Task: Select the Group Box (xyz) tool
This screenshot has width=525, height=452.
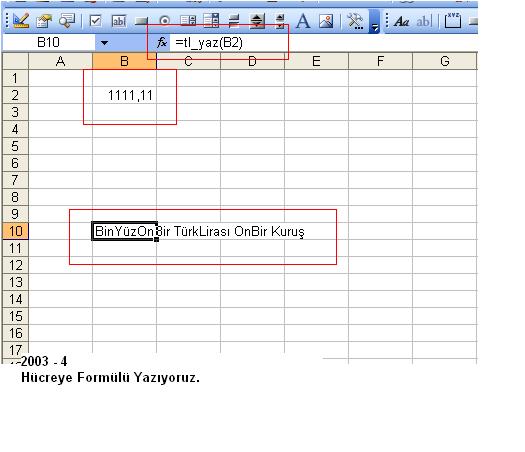Action: point(453,21)
